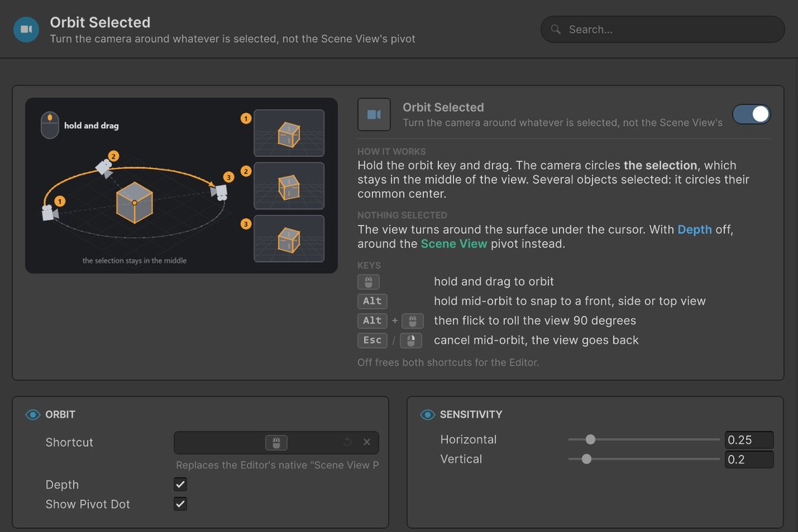Click the 'Orbit Selected' page title
798x532 pixels.
pos(101,22)
